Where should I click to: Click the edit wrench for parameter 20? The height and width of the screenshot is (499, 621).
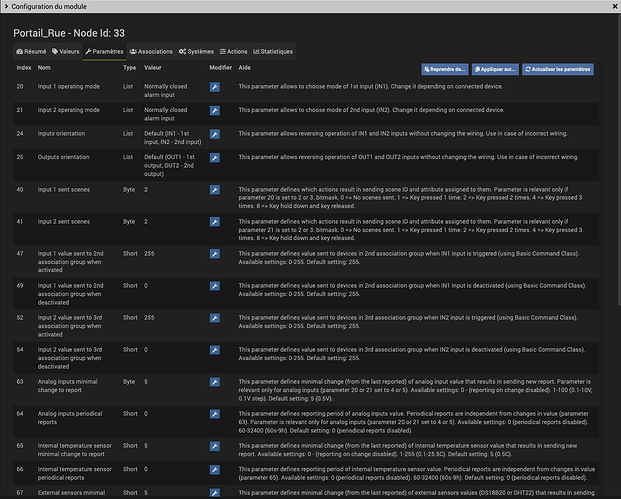(215, 88)
